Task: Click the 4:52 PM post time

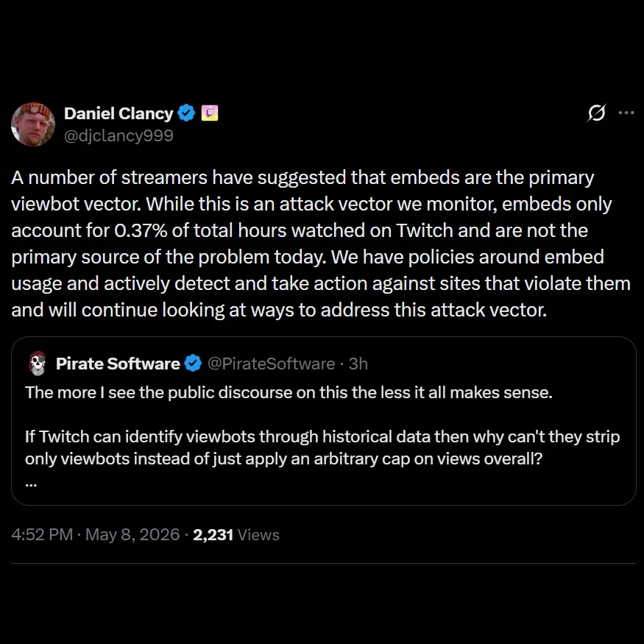Action: coord(42,535)
